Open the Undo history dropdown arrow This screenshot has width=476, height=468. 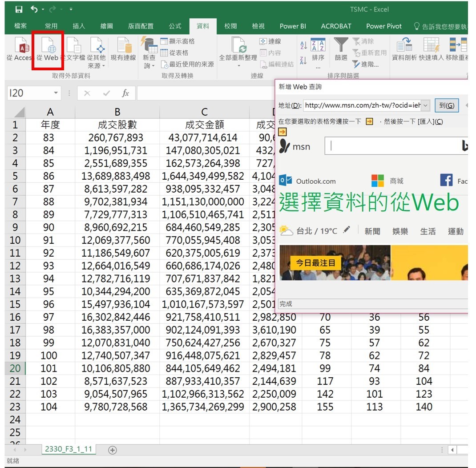[43, 10]
